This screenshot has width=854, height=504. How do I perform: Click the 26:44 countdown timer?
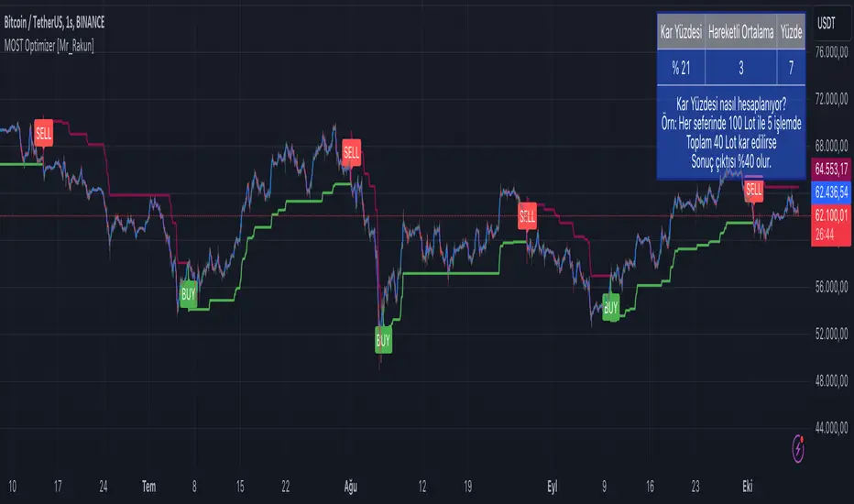pyautogui.click(x=825, y=235)
